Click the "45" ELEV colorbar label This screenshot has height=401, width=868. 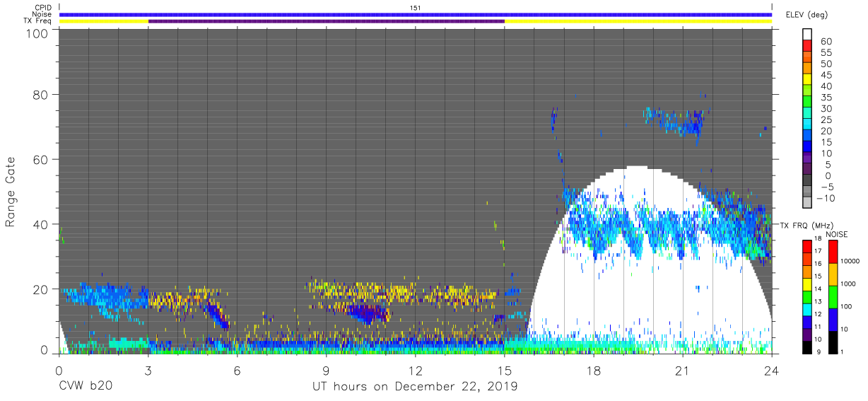(827, 75)
